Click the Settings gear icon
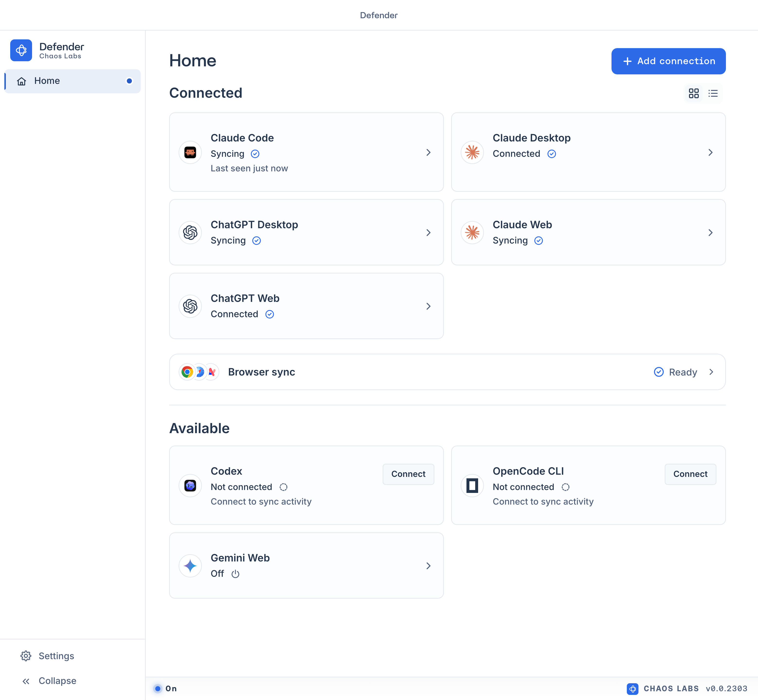758x700 pixels. pos(26,656)
